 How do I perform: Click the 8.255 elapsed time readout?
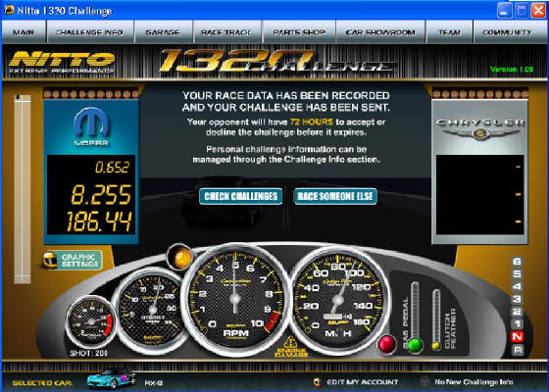[101, 195]
